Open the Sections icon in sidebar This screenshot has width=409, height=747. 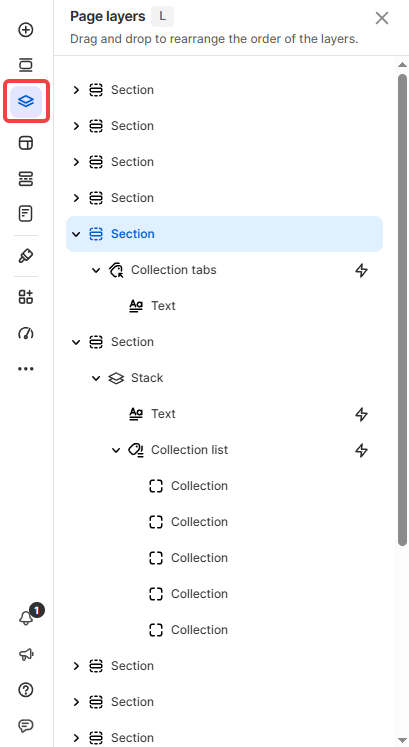26,65
